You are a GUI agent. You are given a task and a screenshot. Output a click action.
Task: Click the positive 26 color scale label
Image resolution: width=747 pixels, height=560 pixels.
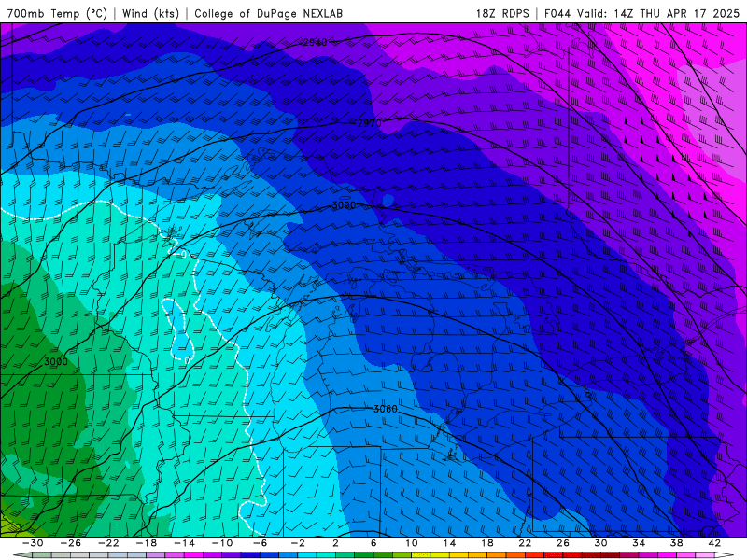[563, 543]
